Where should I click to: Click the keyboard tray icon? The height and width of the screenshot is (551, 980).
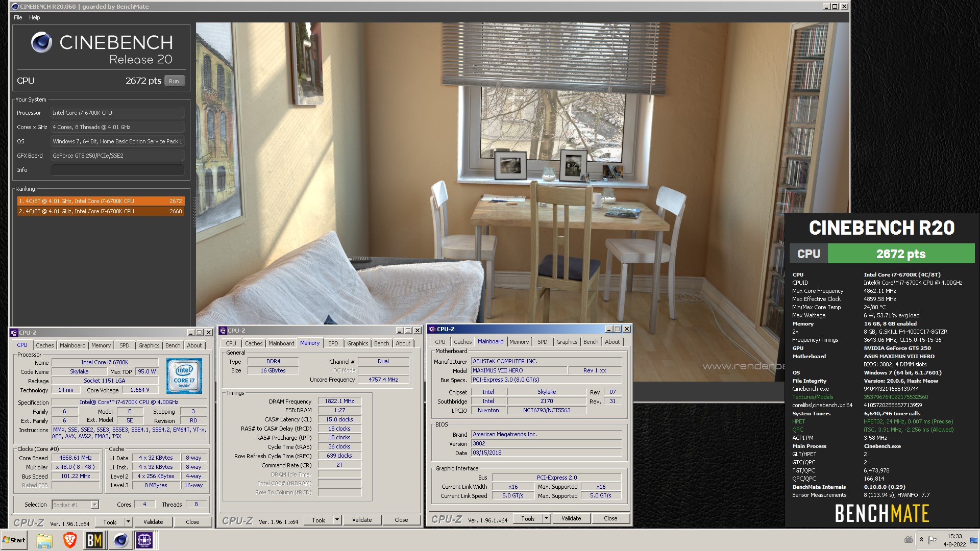click(x=909, y=540)
